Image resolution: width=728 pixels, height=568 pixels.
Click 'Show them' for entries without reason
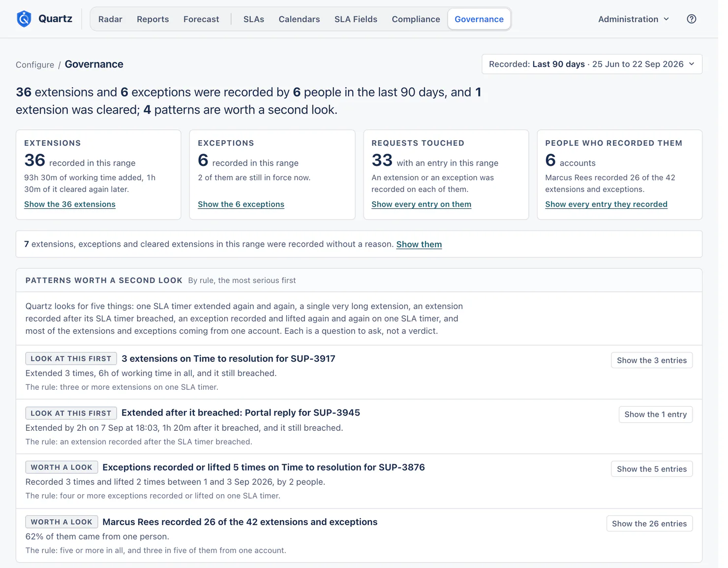click(x=419, y=244)
